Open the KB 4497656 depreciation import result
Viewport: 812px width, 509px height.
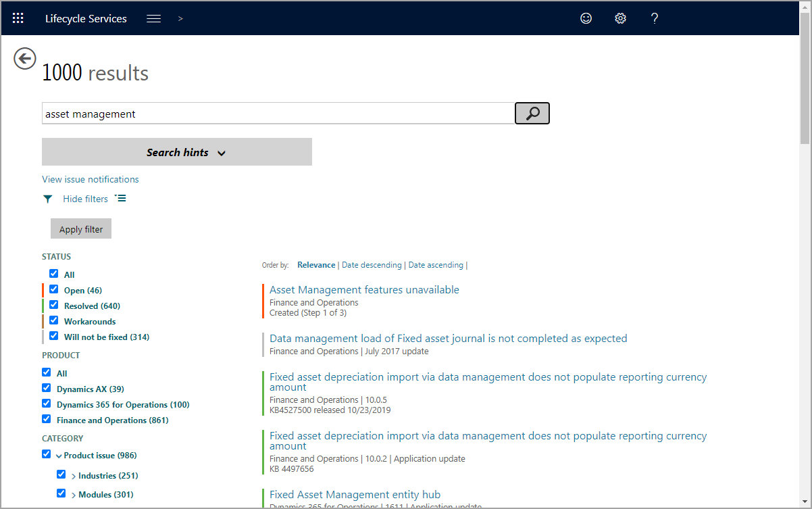(488, 441)
